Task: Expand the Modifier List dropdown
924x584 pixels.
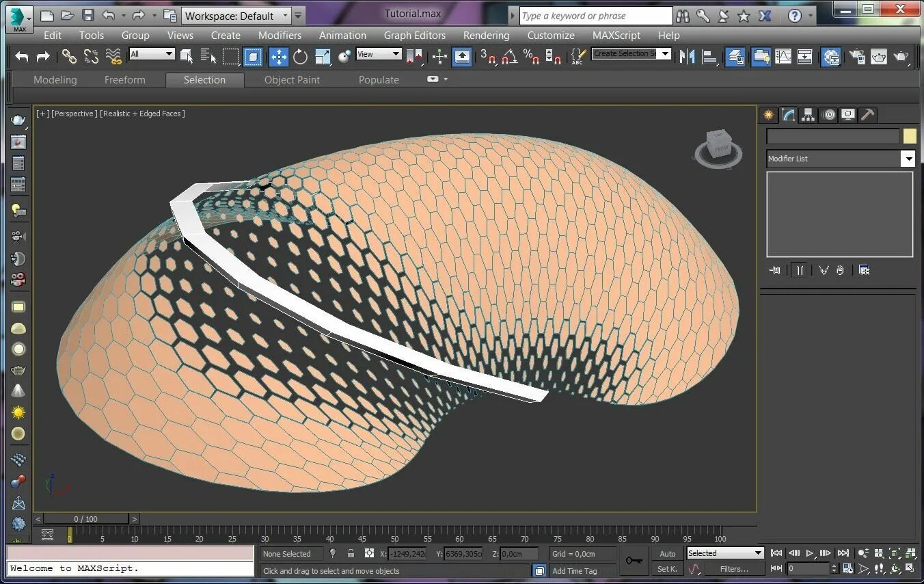Action: tap(908, 159)
